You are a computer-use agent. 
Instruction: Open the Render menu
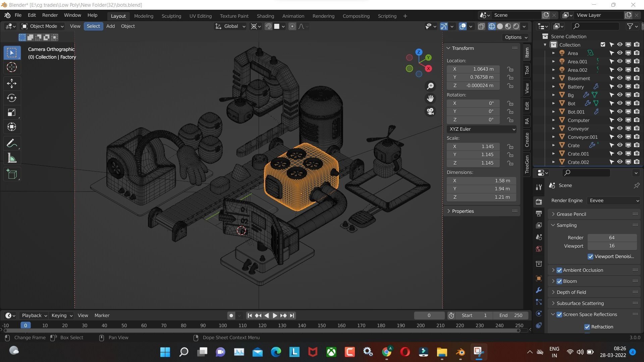coord(50,15)
